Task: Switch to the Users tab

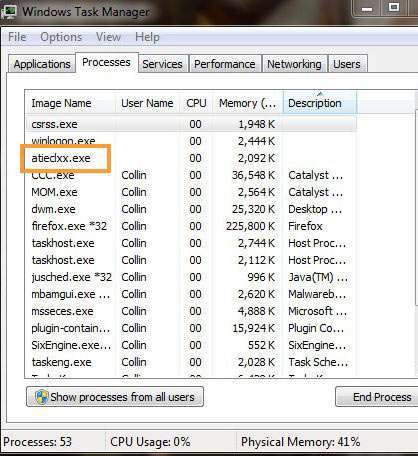Action: pyautogui.click(x=347, y=64)
